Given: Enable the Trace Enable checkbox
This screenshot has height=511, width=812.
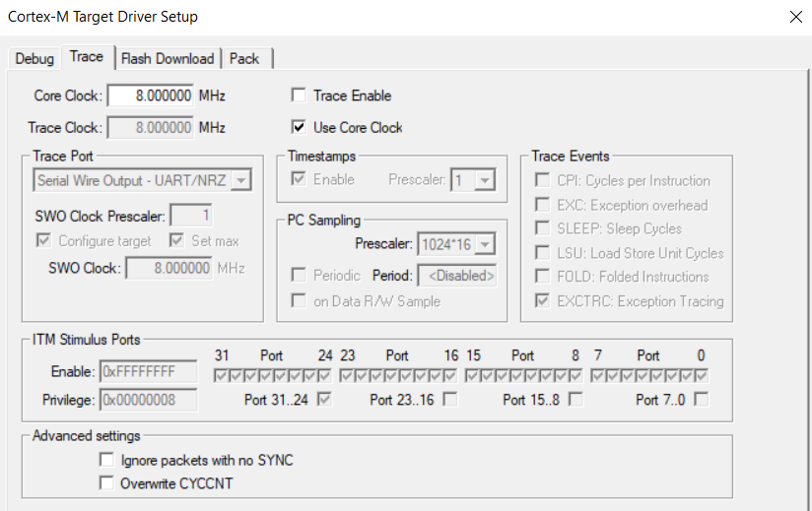Looking at the screenshot, I should pyautogui.click(x=299, y=96).
